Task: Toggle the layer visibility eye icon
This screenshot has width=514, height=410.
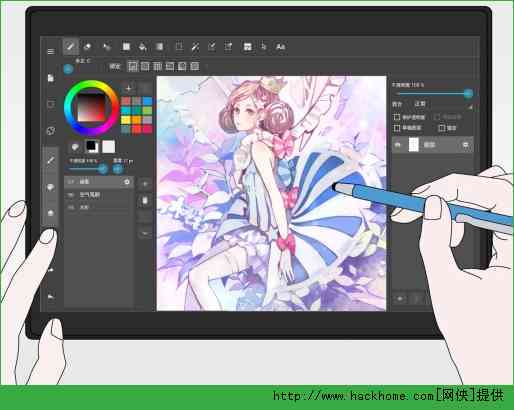Action: tap(398, 145)
